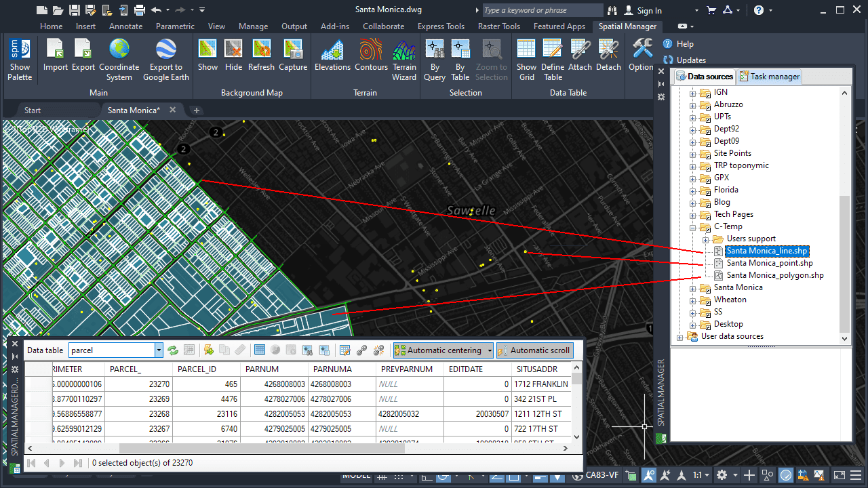This screenshot has width=868, height=488.
Task: Hide the background map
Action: [233, 56]
